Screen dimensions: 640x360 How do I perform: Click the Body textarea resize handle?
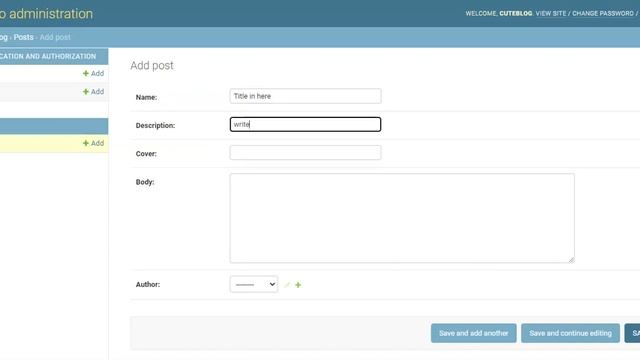pos(571,260)
